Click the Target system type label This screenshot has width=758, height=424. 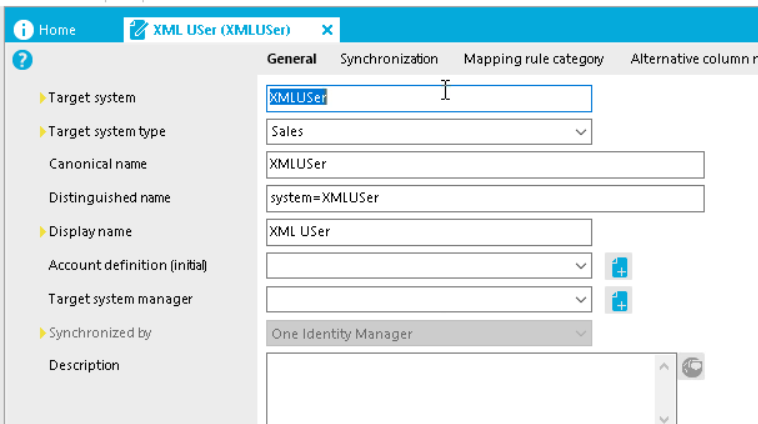click(x=107, y=132)
